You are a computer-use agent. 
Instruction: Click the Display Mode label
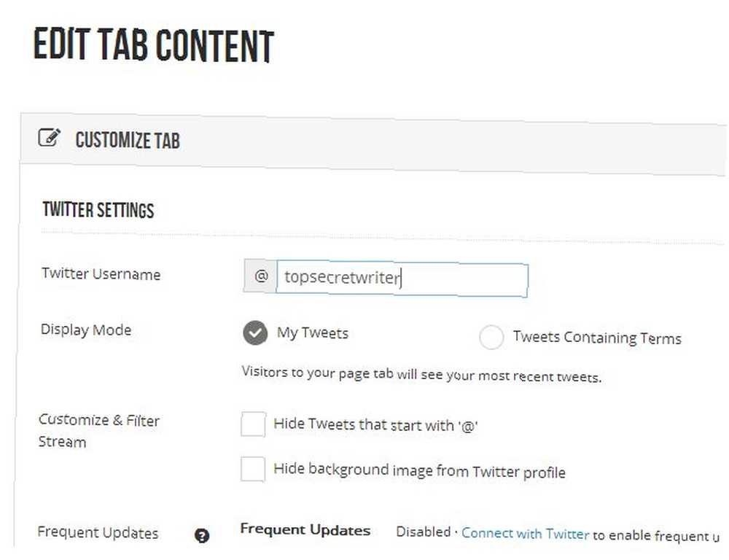coord(86,330)
